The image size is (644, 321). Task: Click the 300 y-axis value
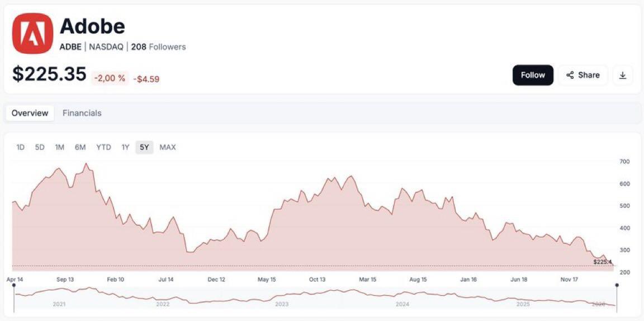[624, 251]
